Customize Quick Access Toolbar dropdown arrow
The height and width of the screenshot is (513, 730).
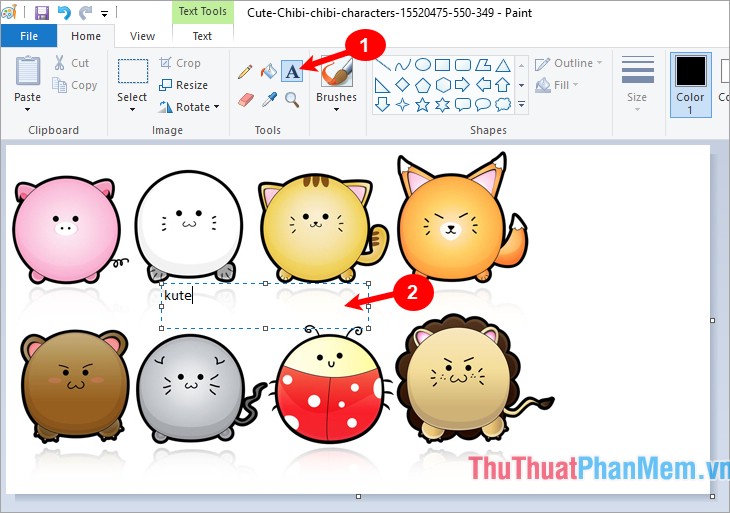104,14
